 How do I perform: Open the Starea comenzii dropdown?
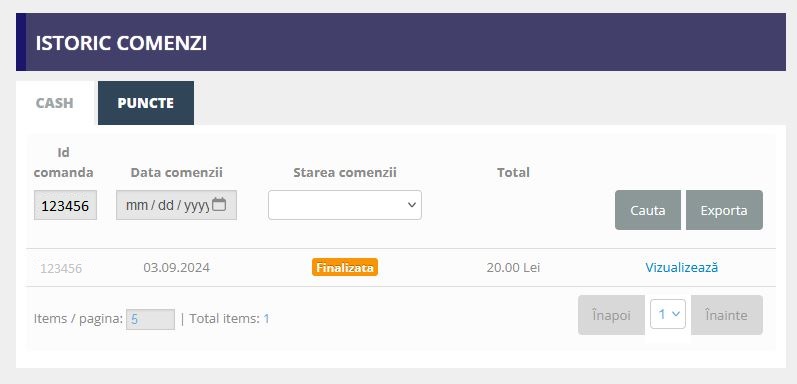coord(345,205)
